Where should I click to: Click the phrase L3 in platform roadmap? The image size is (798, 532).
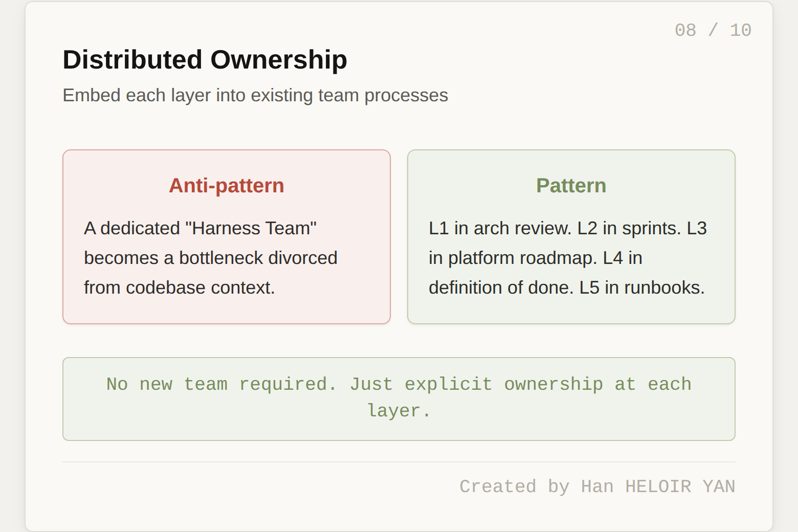pos(512,258)
